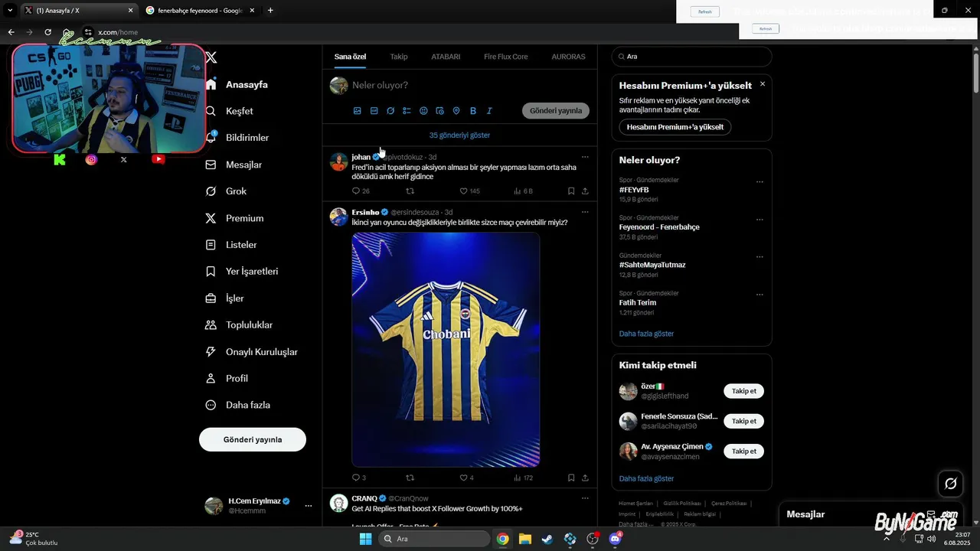Viewport: 980px width, 551px height.
Task: Follow Av. Ayşenaz Çimen
Action: click(x=743, y=452)
